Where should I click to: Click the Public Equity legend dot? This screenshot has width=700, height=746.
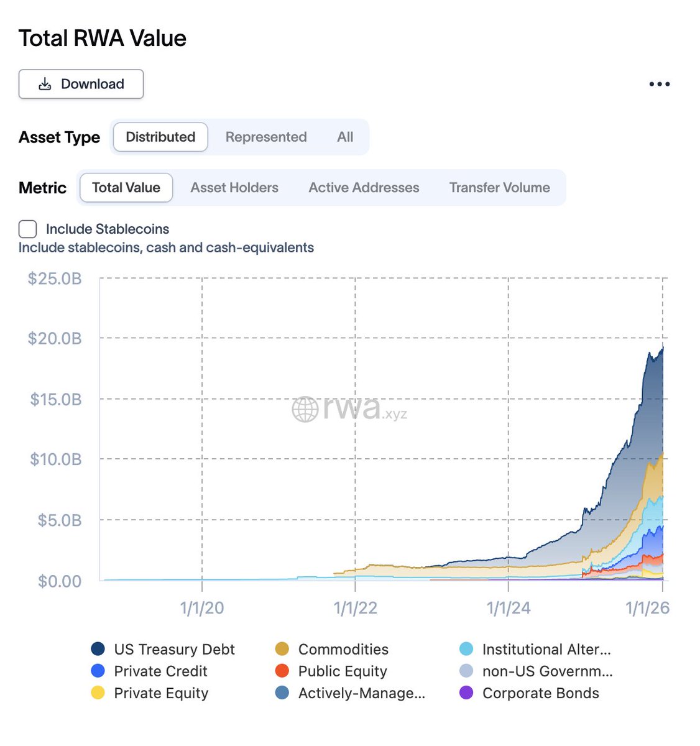point(281,671)
